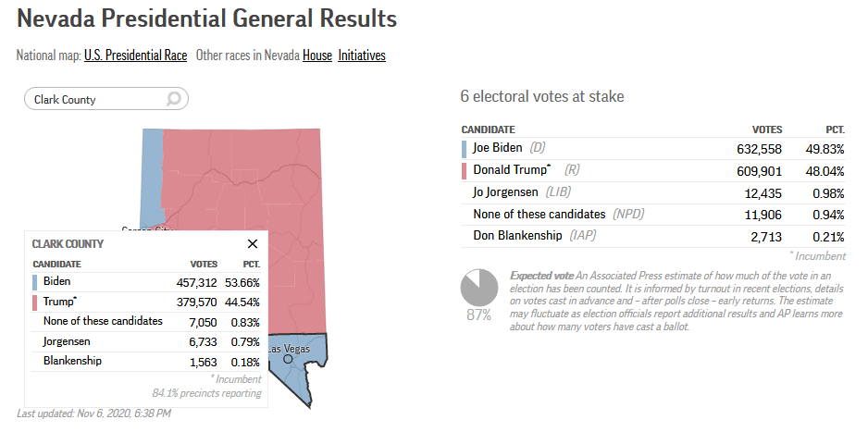Click the expected vote pie chart icon
868x432 pixels.
[x=478, y=290]
